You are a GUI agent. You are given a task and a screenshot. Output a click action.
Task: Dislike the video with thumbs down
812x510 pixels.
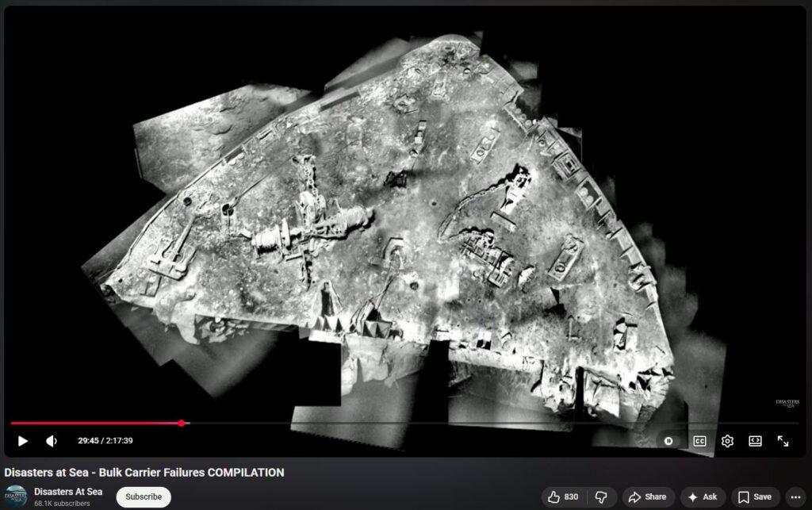click(x=601, y=497)
